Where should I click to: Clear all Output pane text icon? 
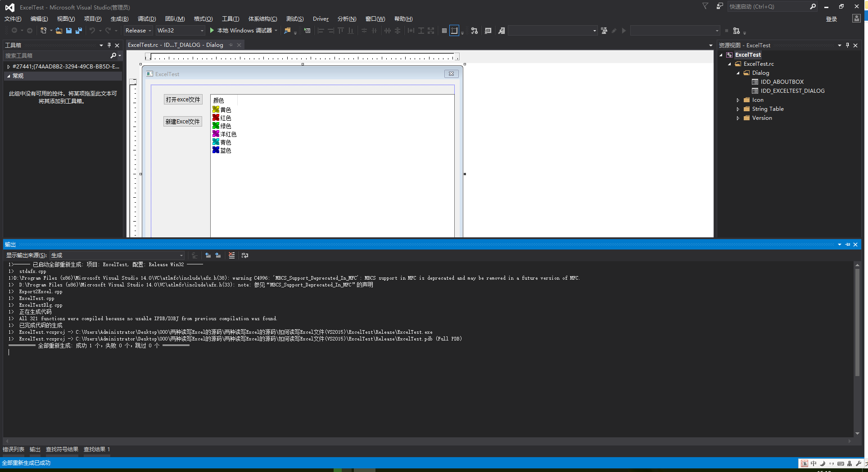pos(231,255)
